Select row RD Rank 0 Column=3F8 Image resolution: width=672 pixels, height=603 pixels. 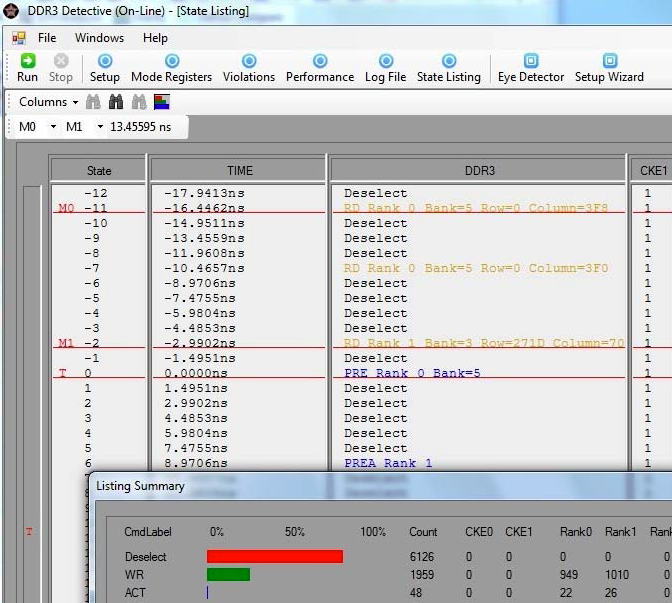476,208
